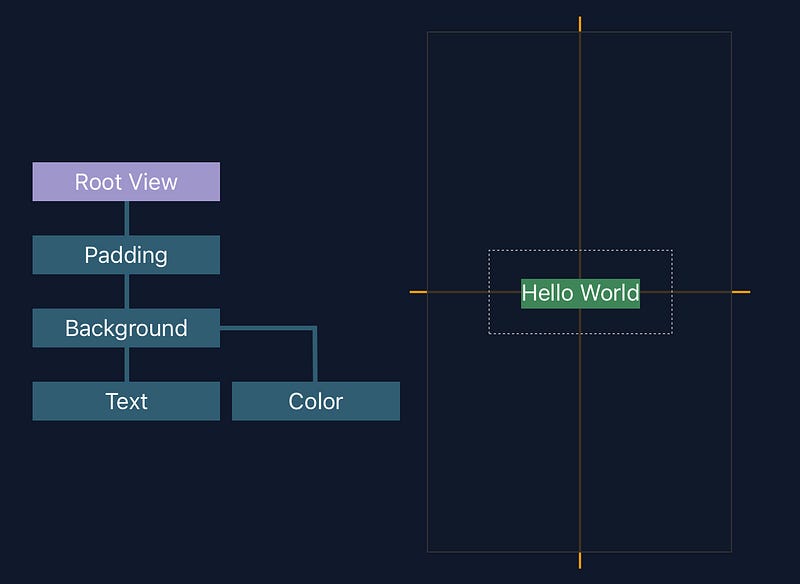800x584 pixels.
Task: Click the Background node box
Action: point(126,328)
